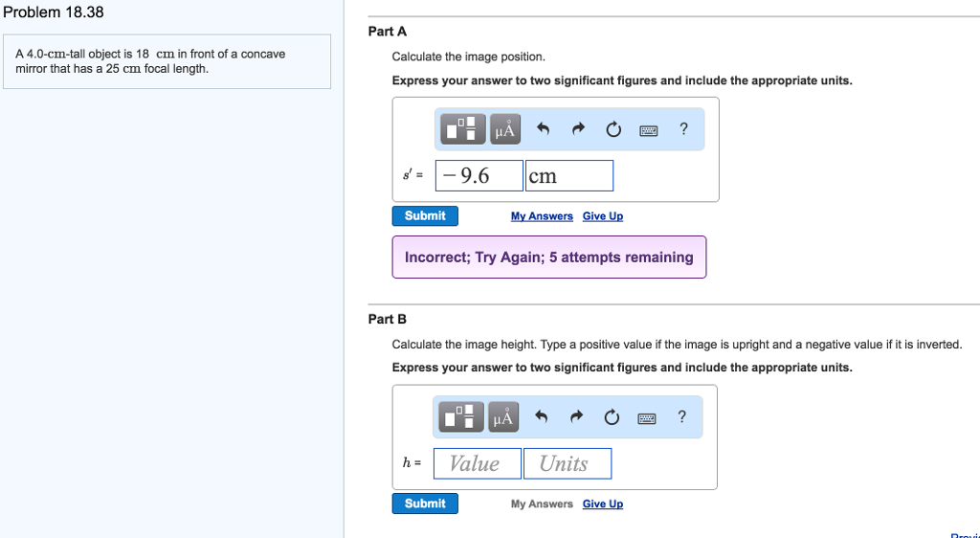Open the μÅ symbols palette in Part B
Viewport: 980px width, 538px height.
click(x=503, y=417)
